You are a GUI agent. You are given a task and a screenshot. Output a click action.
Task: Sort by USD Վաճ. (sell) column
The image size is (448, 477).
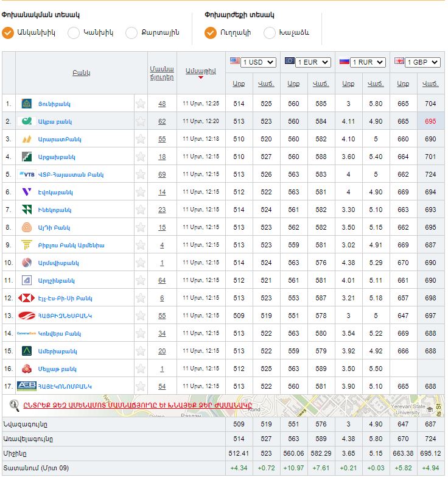266,83
